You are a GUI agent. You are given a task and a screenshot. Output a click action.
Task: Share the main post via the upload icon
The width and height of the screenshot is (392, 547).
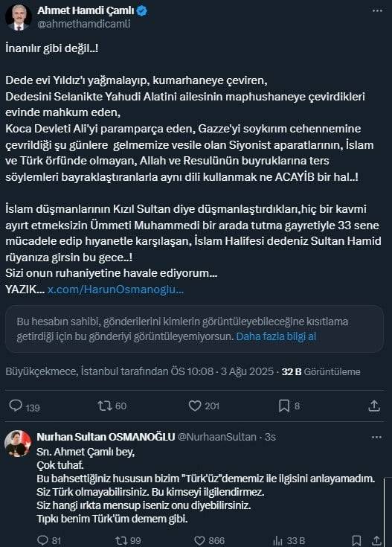click(374, 406)
